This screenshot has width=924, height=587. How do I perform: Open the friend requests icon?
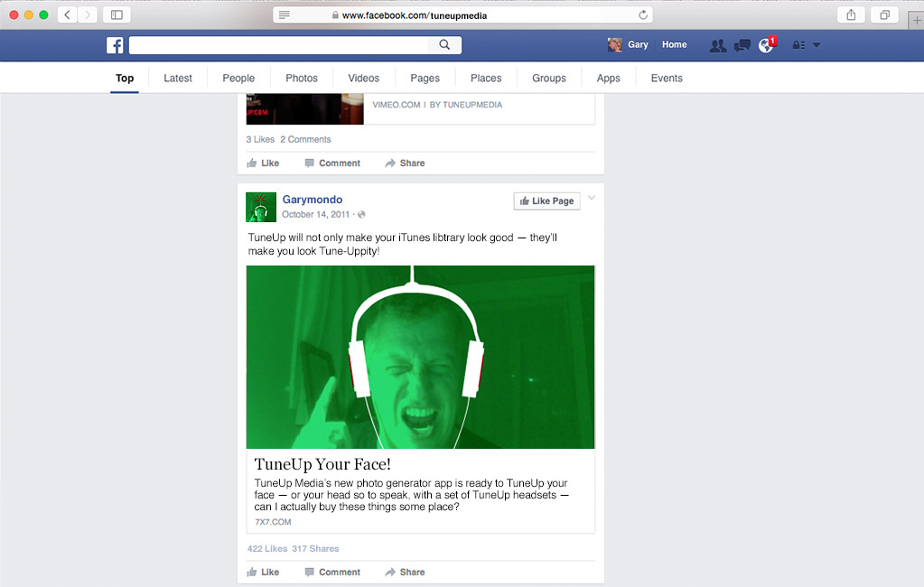(718, 45)
